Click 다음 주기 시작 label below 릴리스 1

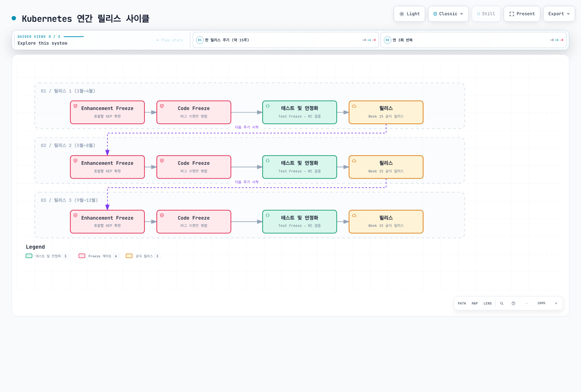point(247,127)
